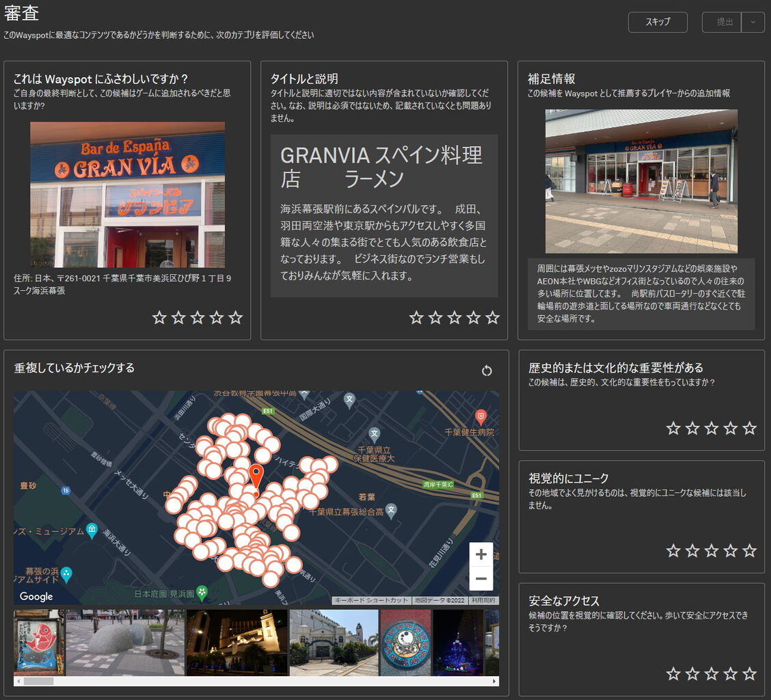
Task: Click 日本庭園 見浜園 park marker
Action: tap(202, 593)
